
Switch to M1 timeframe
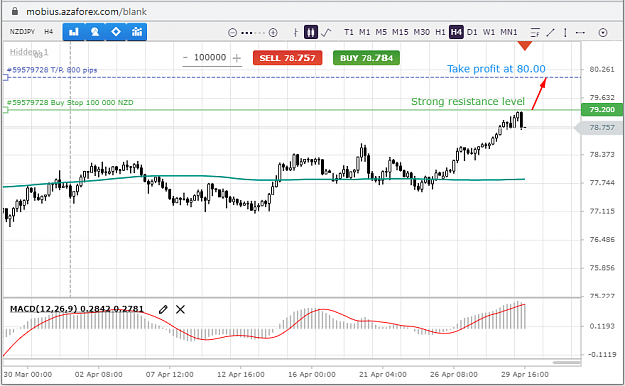365,32
